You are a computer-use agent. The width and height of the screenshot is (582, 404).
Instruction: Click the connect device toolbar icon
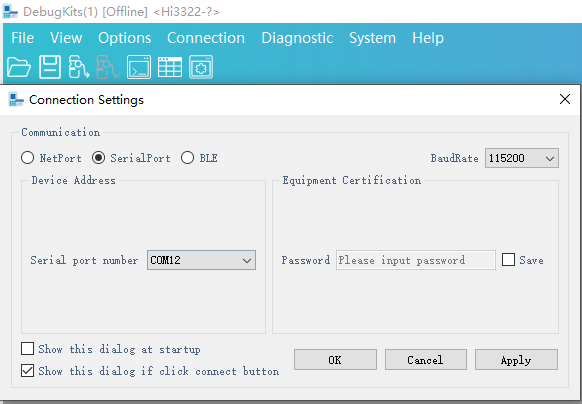(79, 67)
